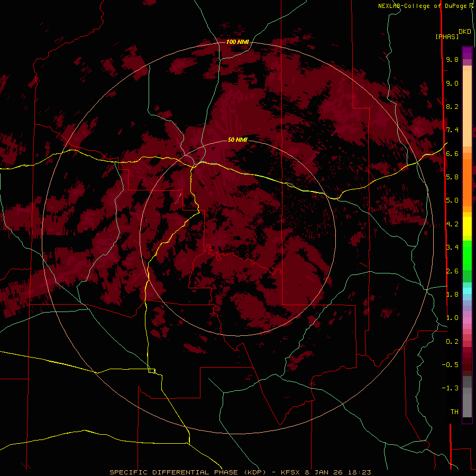Pick the bright yellow color bar segment
Screen dimensions: 476x476
(467, 226)
